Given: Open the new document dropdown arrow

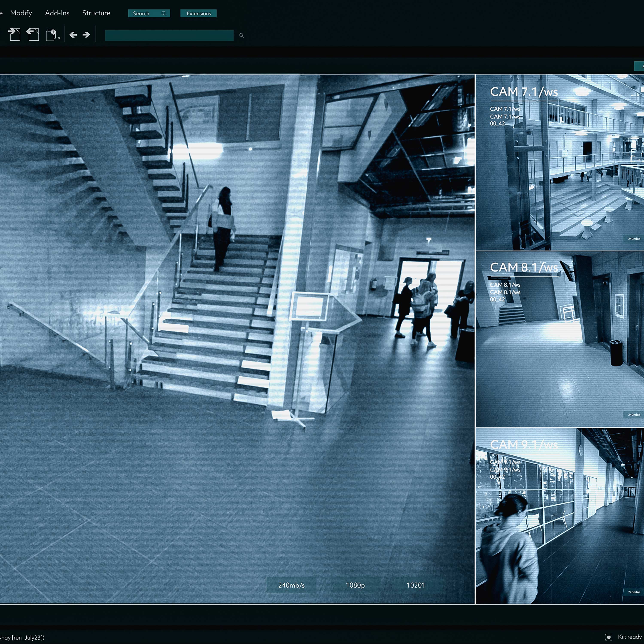Looking at the screenshot, I should [59, 38].
